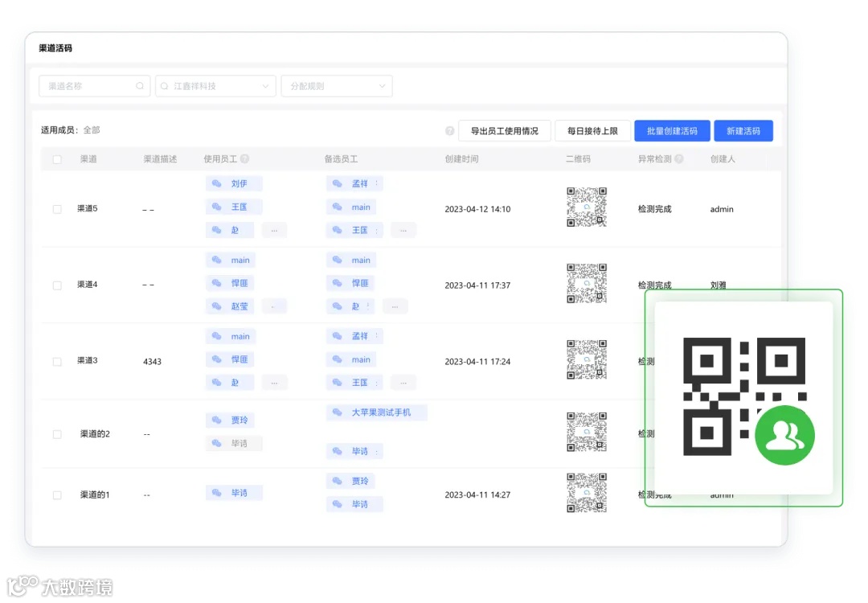Open the QR code thumbnail for 渠道4
The width and height of the screenshot is (868, 603).
tap(586, 284)
